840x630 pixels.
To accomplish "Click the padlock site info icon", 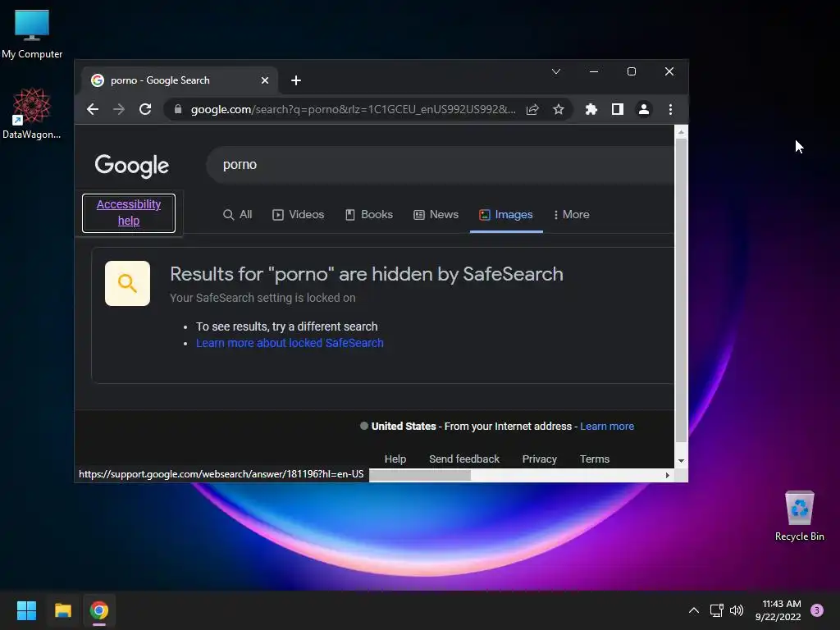I will pos(178,109).
